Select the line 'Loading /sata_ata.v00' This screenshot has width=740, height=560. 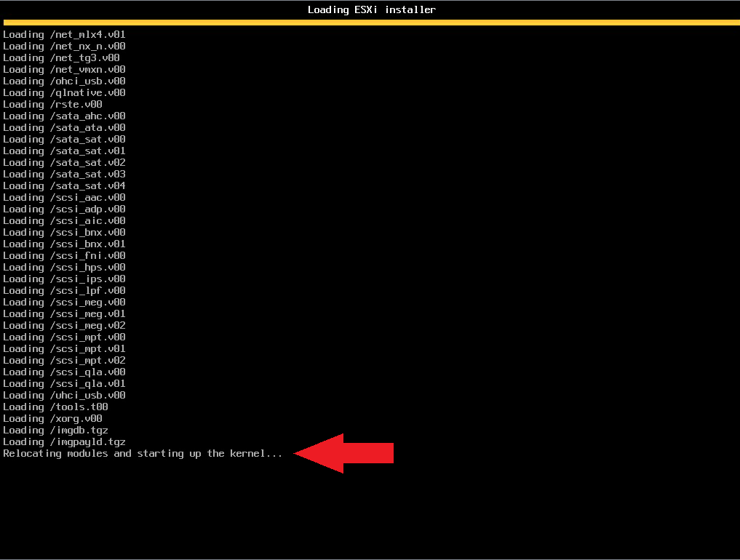point(64,127)
